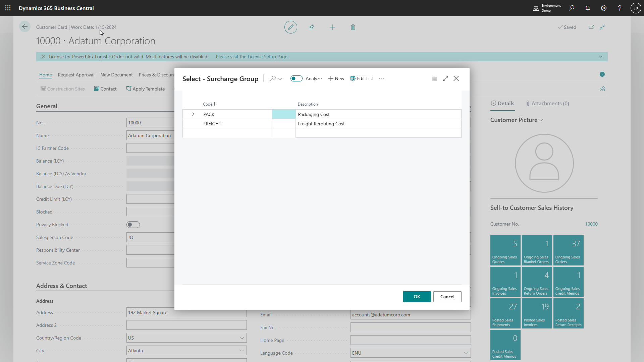The height and width of the screenshot is (362, 644).
Task: Open the settings gear
Action: 604,8
